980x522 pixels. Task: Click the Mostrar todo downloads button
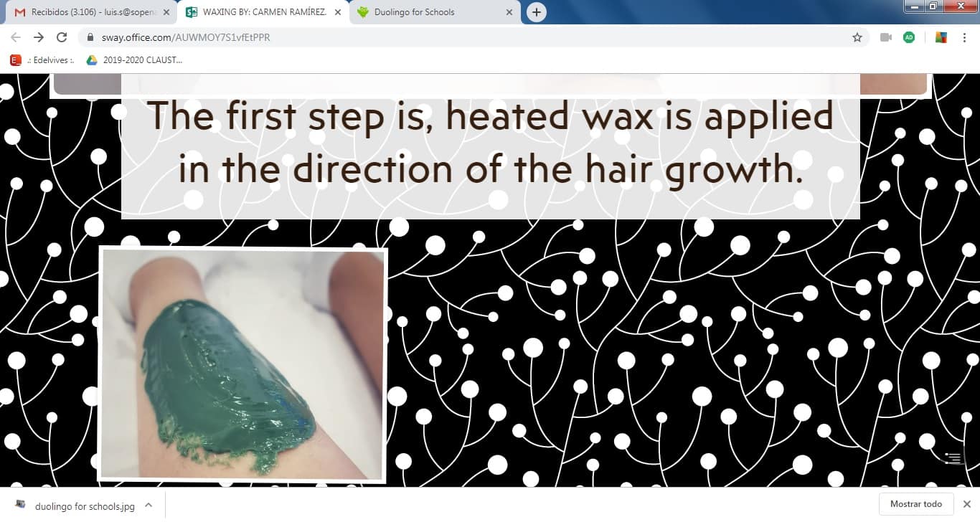tap(916, 504)
